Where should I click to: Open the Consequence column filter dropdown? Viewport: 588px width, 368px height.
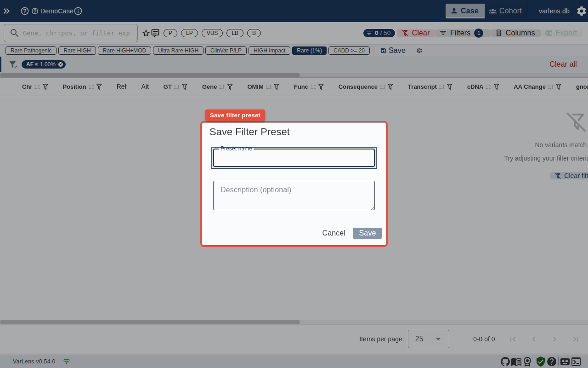[x=390, y=86]
